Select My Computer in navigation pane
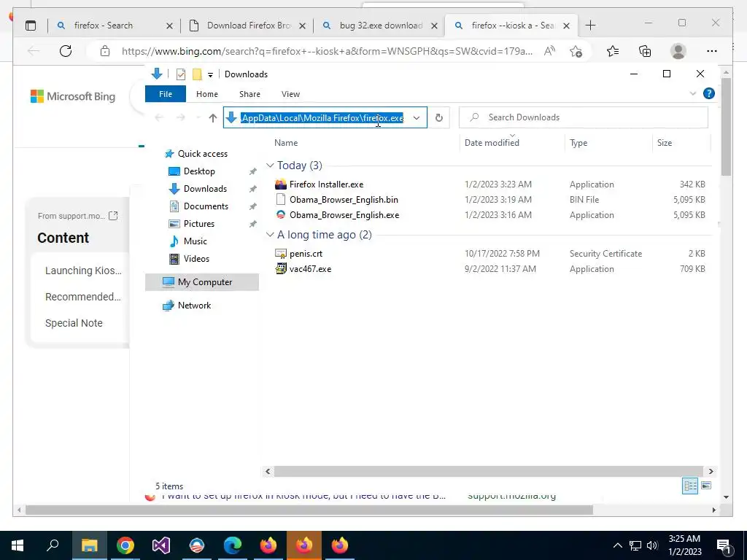747x560 pixels. point(202,282)
